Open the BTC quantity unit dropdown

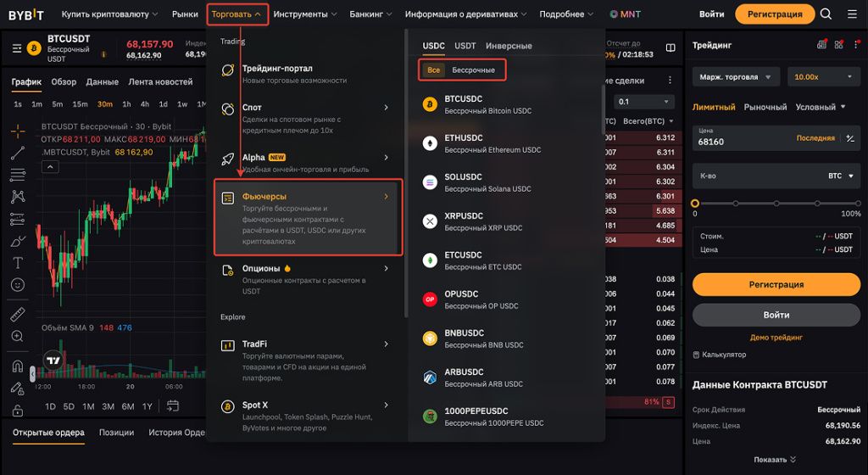840,176
